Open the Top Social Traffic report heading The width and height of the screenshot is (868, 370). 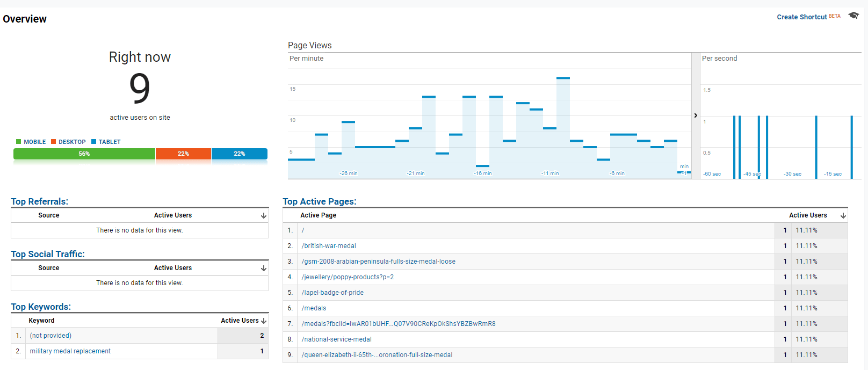coord(48,254)
